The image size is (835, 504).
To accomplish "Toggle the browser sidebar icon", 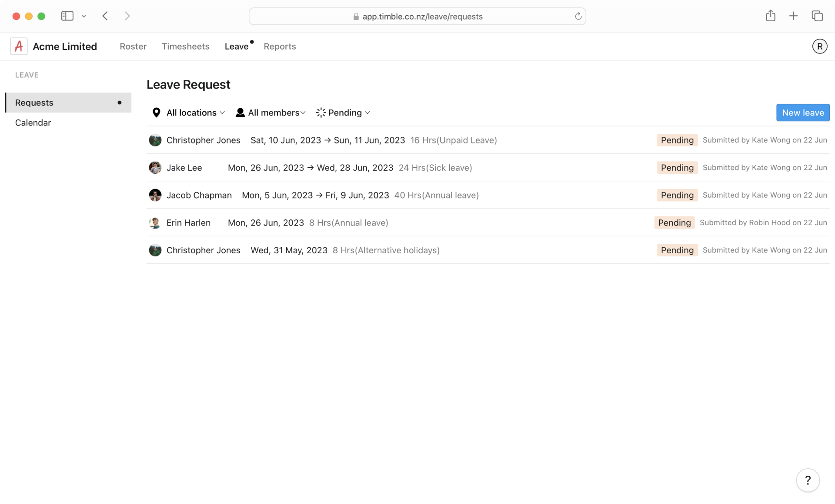I will coord(67,16).
